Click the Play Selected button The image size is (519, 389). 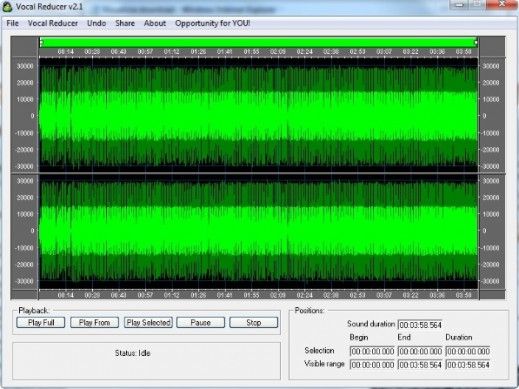click(x=148, y=322)
